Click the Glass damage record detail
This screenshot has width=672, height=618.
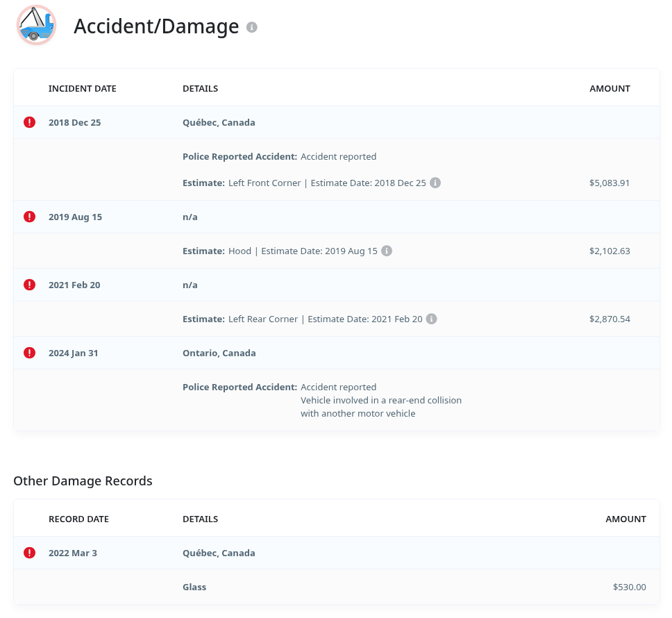point(194,587)
